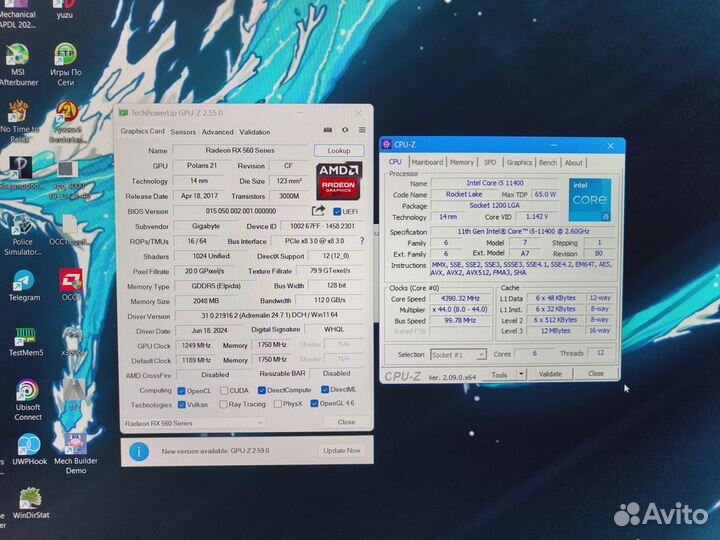Image resolution: width=720 pixels, height=540 pixels.
Task: Click the Intel Core i5 logo in CPU-Z
Action: (x=590, y=200)
